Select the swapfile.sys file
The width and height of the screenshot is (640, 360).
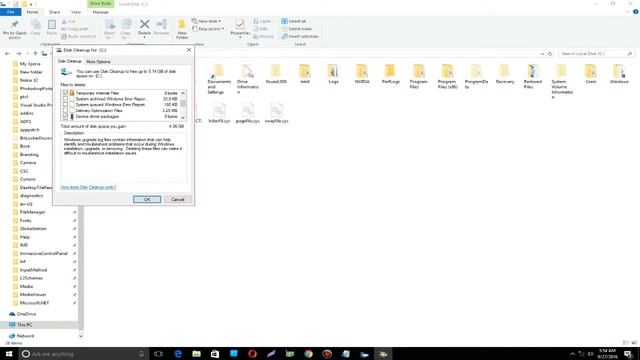(x=276, y=113)
